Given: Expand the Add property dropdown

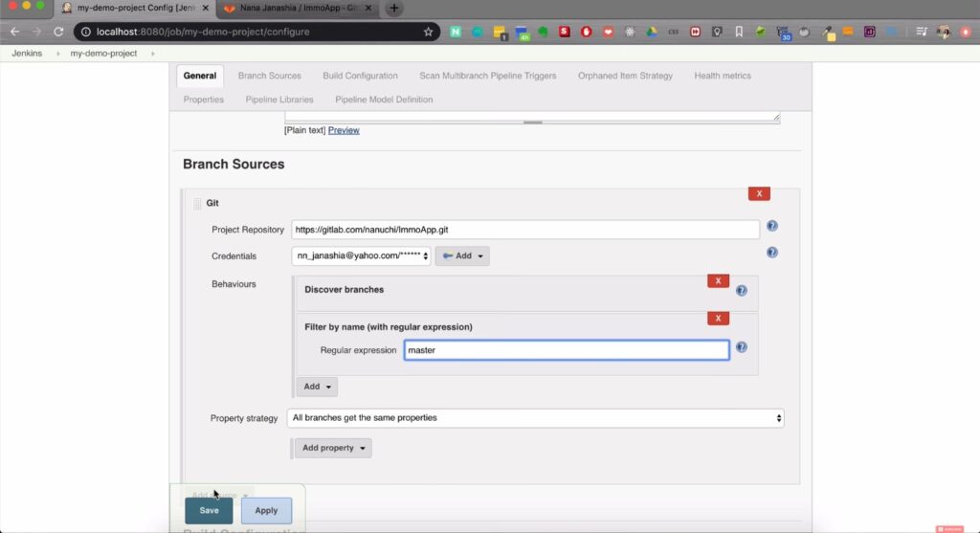Looking at the screenshot, I should [x=332, y=448].
